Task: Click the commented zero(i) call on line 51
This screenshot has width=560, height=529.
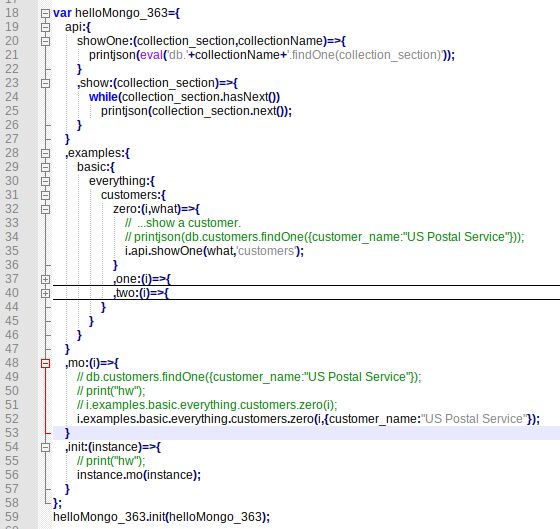Action: [207, 405]
